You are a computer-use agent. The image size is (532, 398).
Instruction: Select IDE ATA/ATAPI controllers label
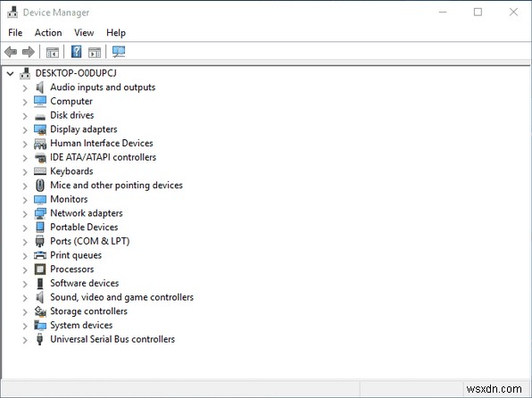[x=104, y=157]
